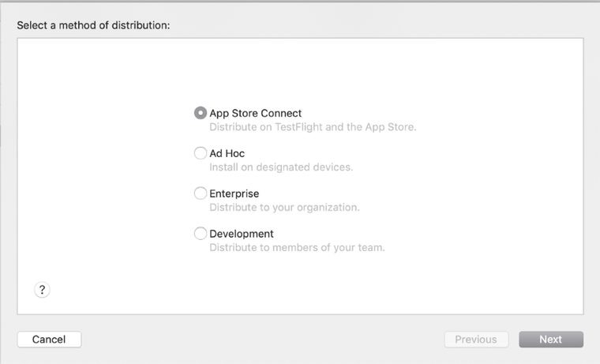Image resolution: width=600 pixels, height=364 pixels.
Task: Pick the Development radio button
Action: tap(201, 234)
